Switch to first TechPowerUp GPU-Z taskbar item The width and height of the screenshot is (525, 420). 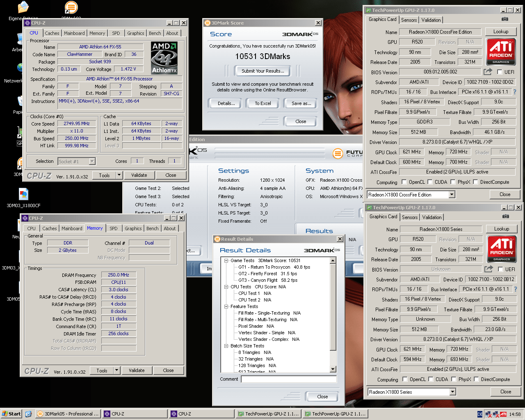pos(269,414)
